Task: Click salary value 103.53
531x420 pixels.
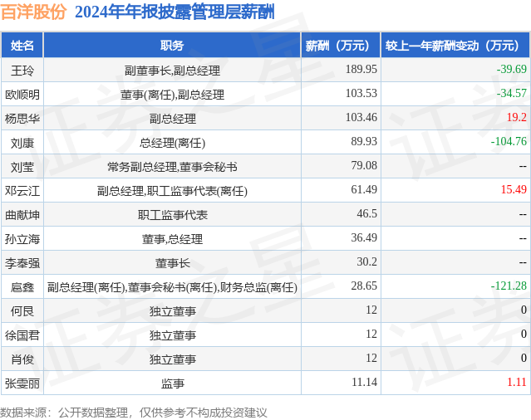Action: pos(361,93)
